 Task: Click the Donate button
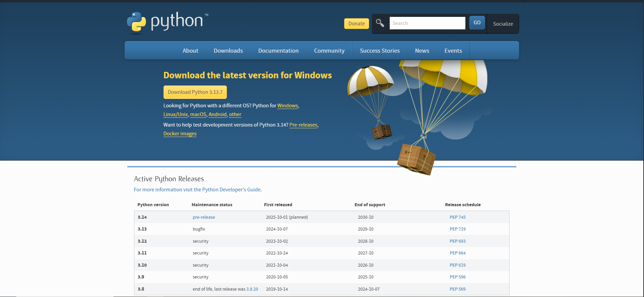point(357,24)
